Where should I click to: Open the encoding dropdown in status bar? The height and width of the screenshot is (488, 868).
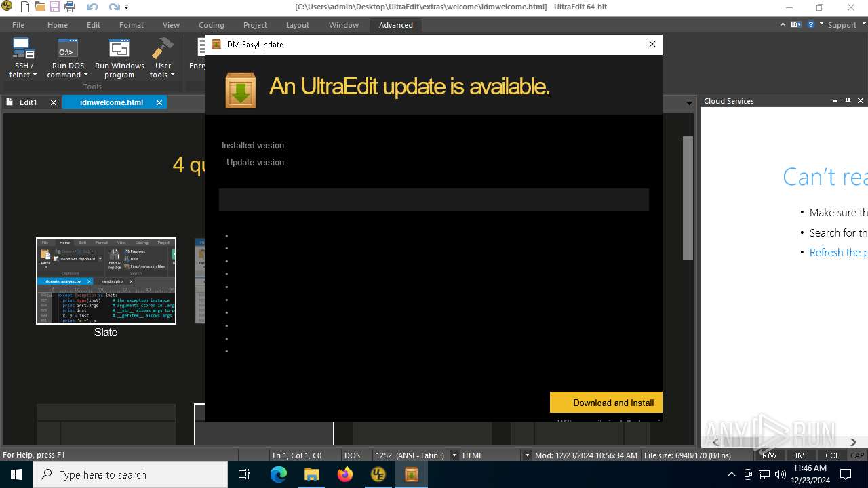[454, 455]
